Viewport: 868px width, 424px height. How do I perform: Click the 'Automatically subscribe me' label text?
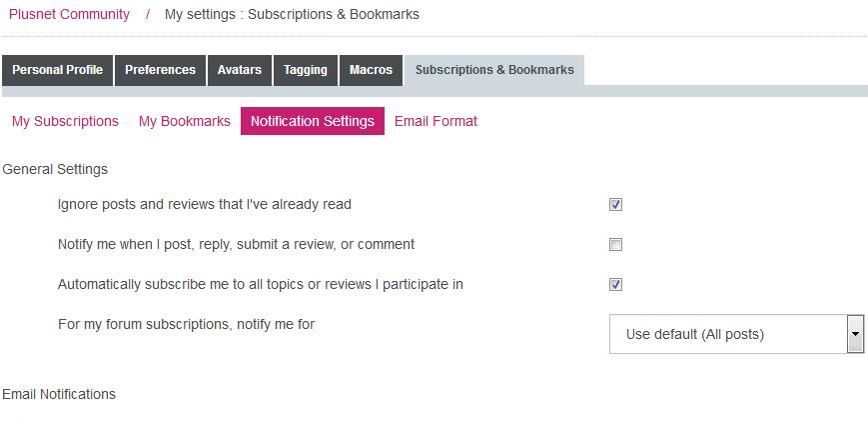coord(260,284)
